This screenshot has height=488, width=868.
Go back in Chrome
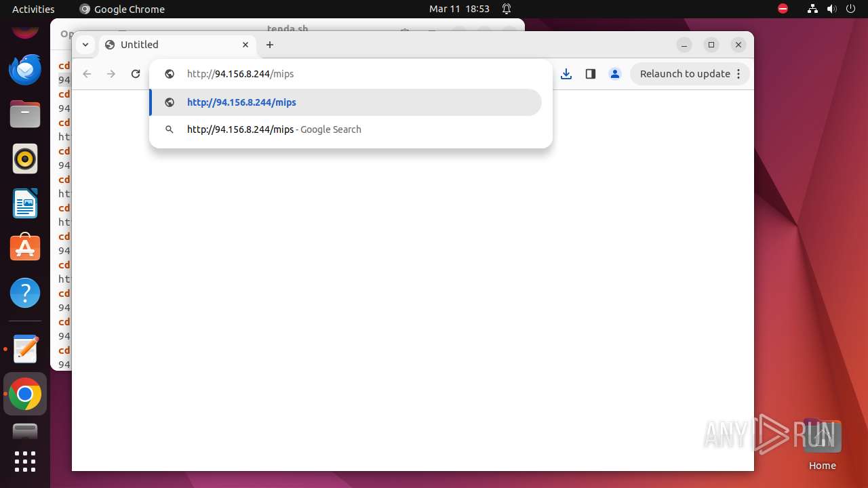click(87, 74)
